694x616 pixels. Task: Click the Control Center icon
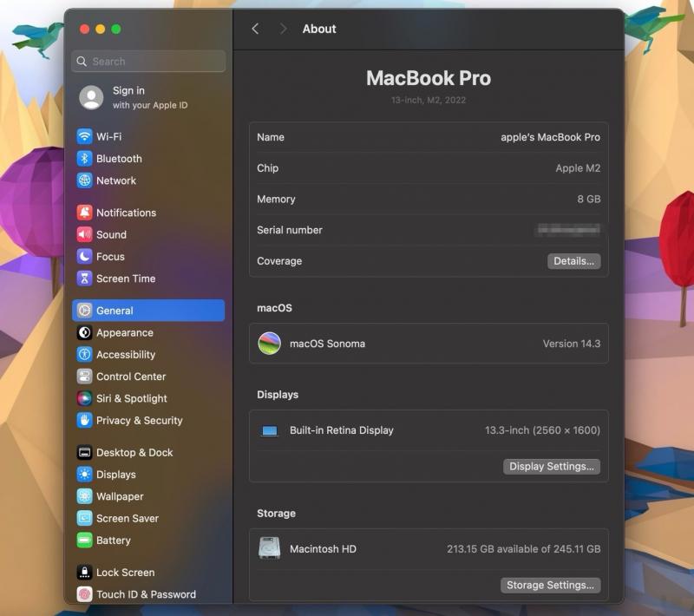(x=84, y=377)
